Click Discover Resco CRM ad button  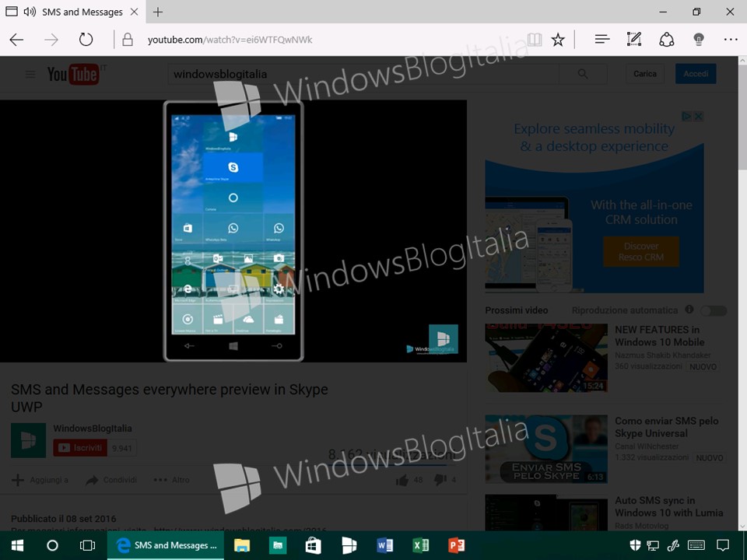[x=640, y=251]
